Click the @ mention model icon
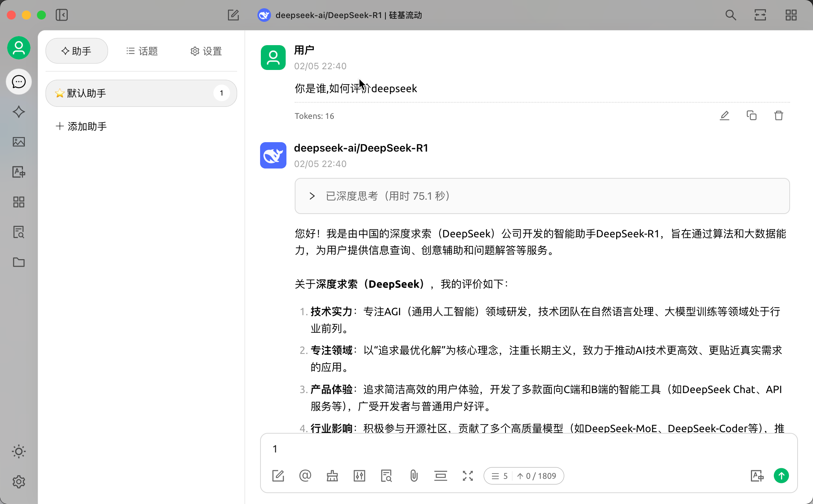 point(305,476)
